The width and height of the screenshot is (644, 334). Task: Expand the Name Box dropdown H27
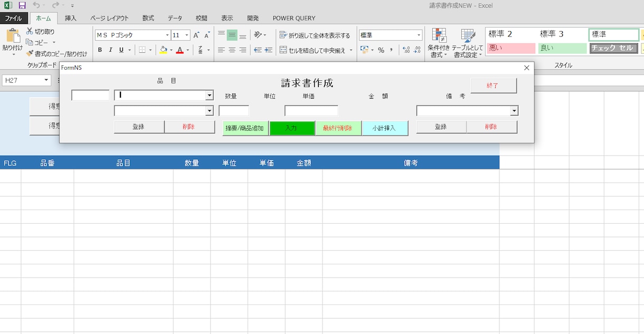click(46, 80)
